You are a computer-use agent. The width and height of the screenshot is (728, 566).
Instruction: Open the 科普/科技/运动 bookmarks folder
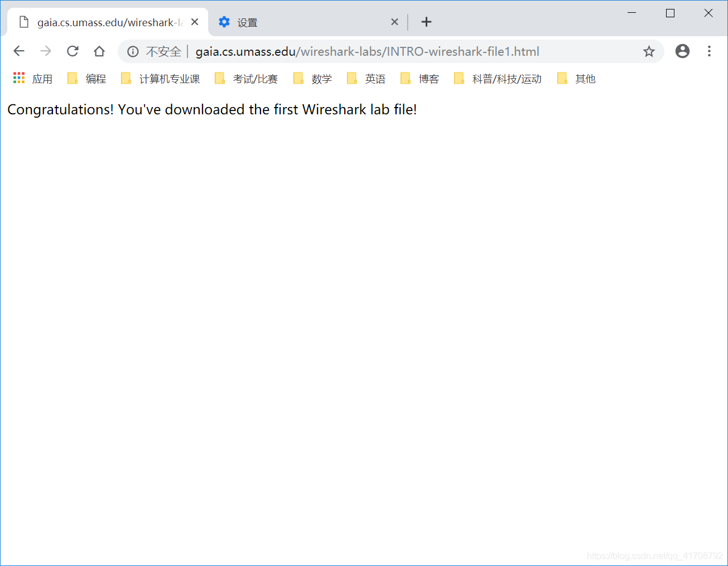coord(498,79)
